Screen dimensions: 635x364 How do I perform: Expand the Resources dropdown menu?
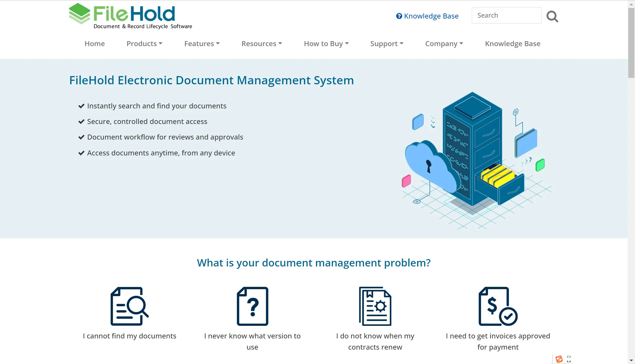click(x=262, y=43)
